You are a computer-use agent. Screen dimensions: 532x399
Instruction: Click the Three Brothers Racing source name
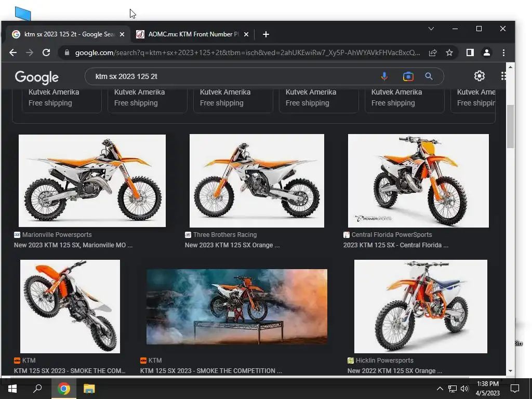coord(225,234)
